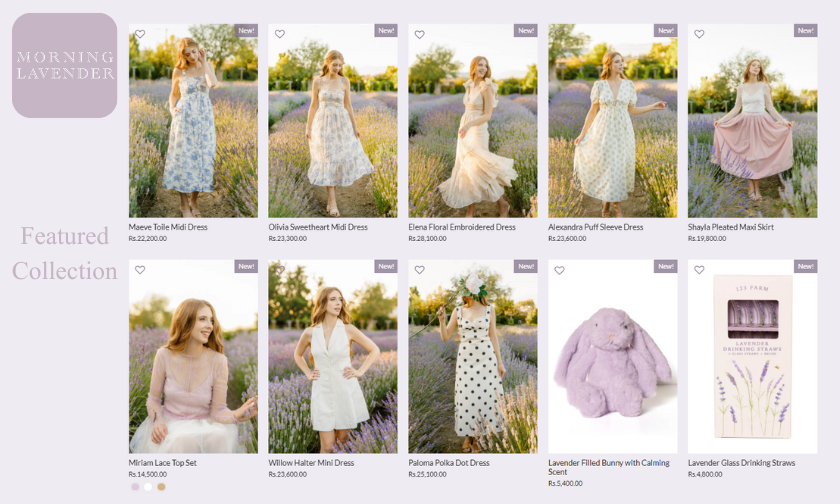Screen dimensions: 840x504
Task: Heart the Lavender Filled Bunny product
Action: 559,270
